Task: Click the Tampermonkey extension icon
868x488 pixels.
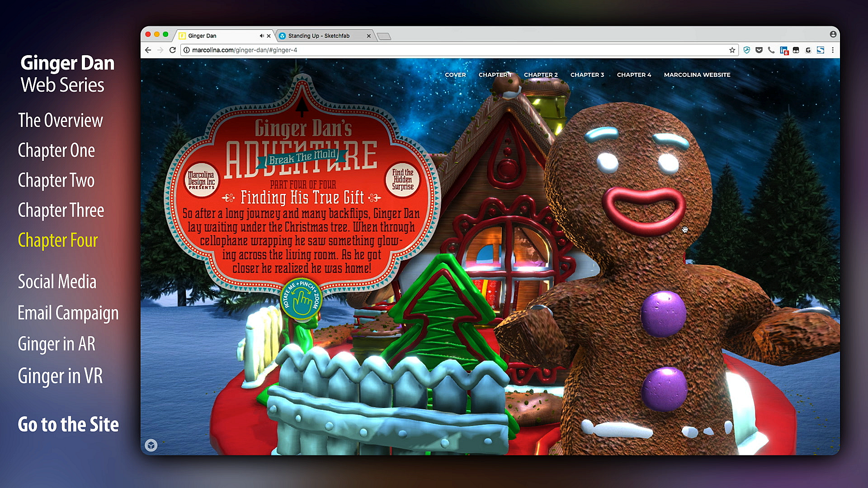Action: 796,50
